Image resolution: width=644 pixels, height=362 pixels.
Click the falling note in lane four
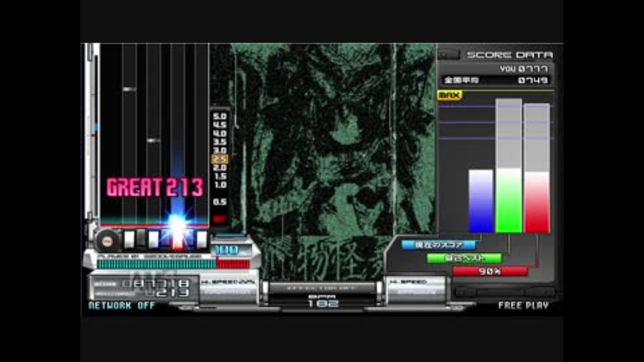click(x=154, y=140)
